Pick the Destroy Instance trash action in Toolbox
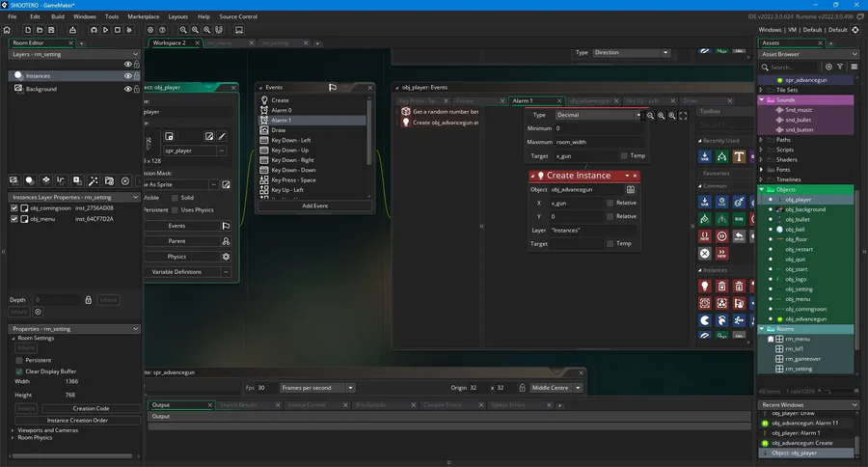The width and height of the screenshot is (868, 467). [721, 286]
